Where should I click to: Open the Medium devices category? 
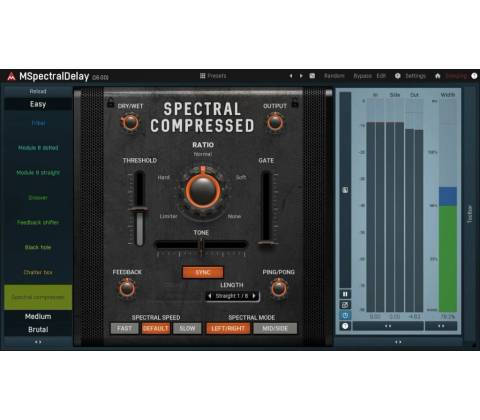[x=38, y=316]
